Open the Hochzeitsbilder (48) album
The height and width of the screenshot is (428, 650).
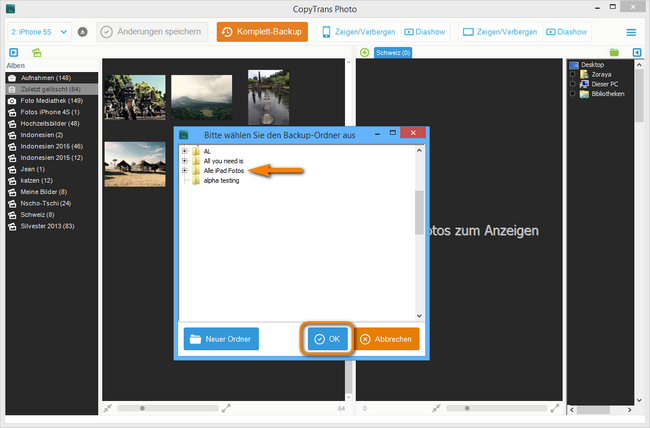coord(50,123)
